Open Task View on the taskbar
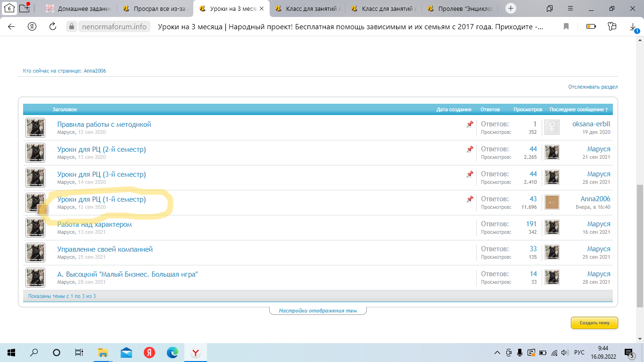This screenshot has width=644, height=362. point(79,353)
